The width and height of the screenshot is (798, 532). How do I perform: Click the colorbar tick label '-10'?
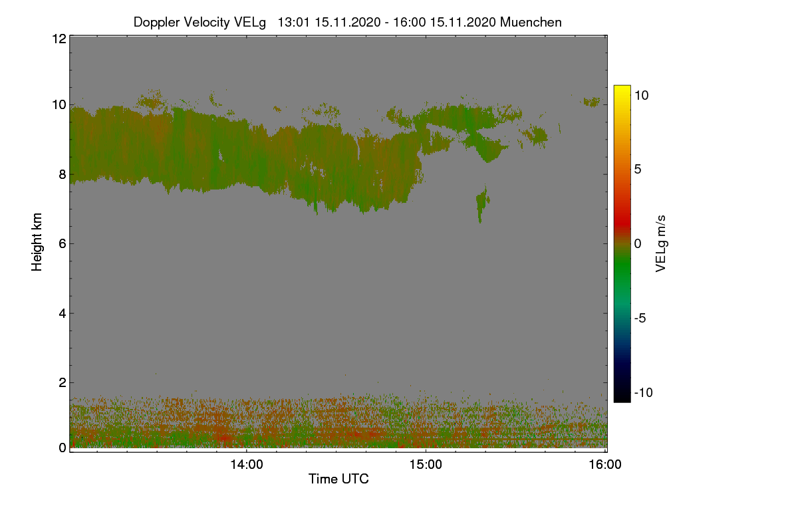coord(644,392)
